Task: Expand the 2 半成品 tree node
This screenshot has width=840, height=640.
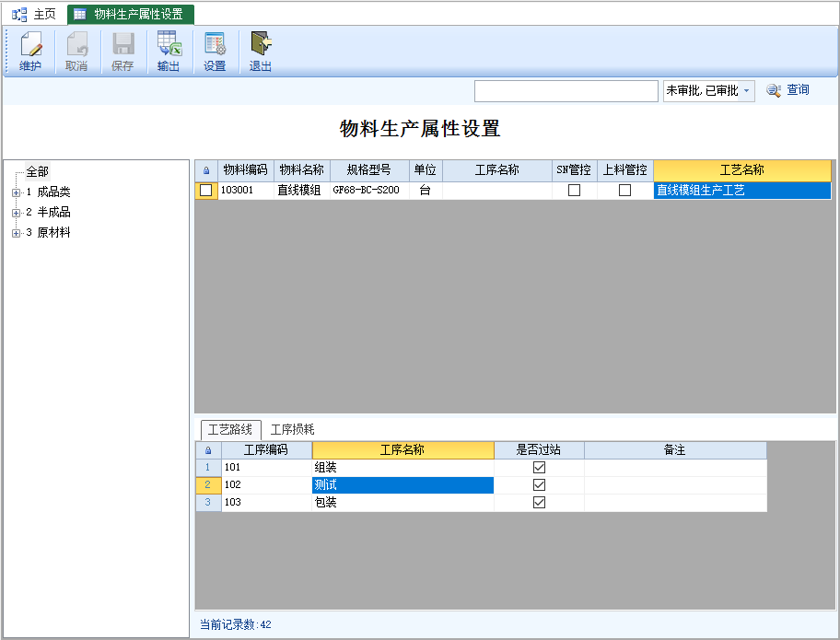Action: (16, 213)
